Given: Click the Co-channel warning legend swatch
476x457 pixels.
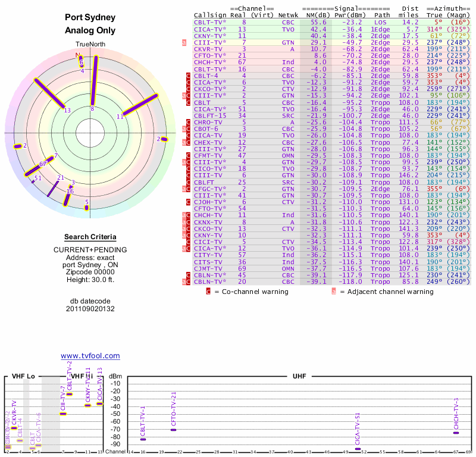Looking at the screenshot, I should coord(208,292).
